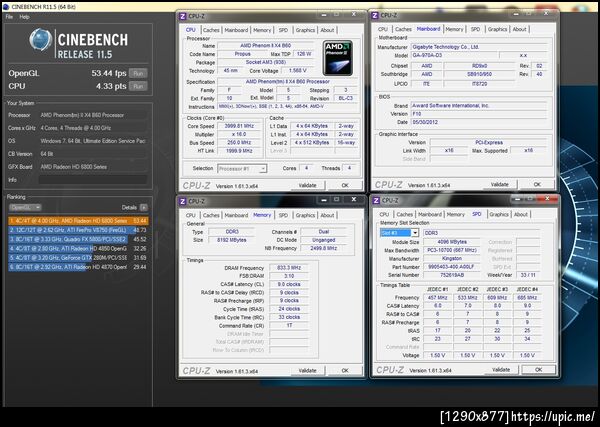
Task: Click Validate in the CPU tab window
Action: 308,185
